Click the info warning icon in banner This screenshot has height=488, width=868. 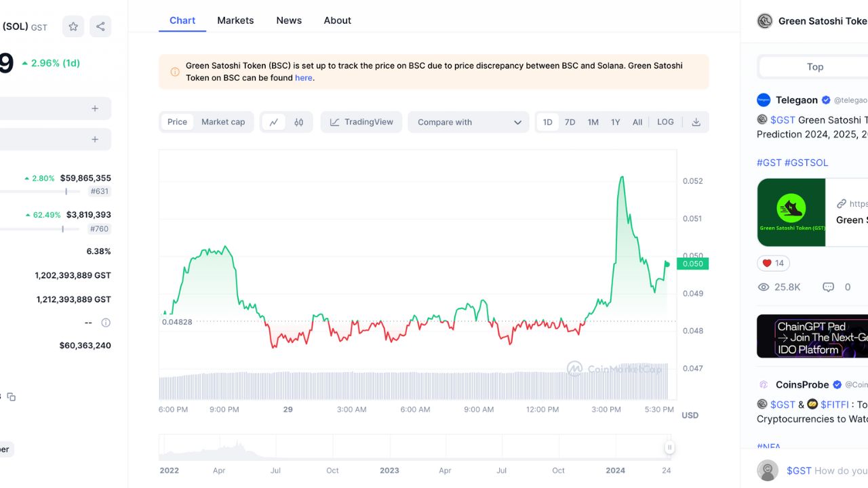tap(174, 71)
